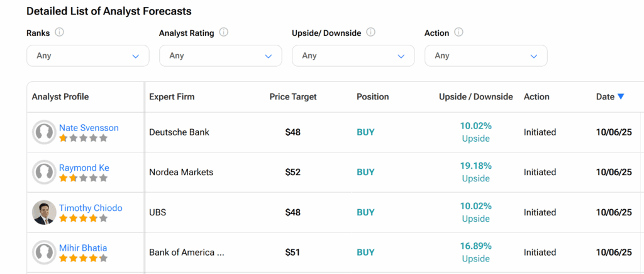Click Raymond Ke's star rating
The width and height of the screenshot is (644, 274).
pos(84,178)
